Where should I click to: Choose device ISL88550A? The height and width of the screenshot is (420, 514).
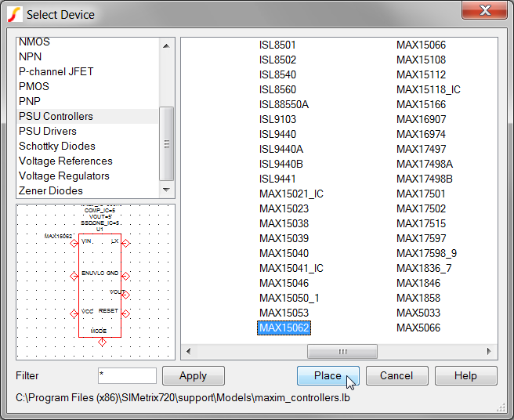point(284,104)
